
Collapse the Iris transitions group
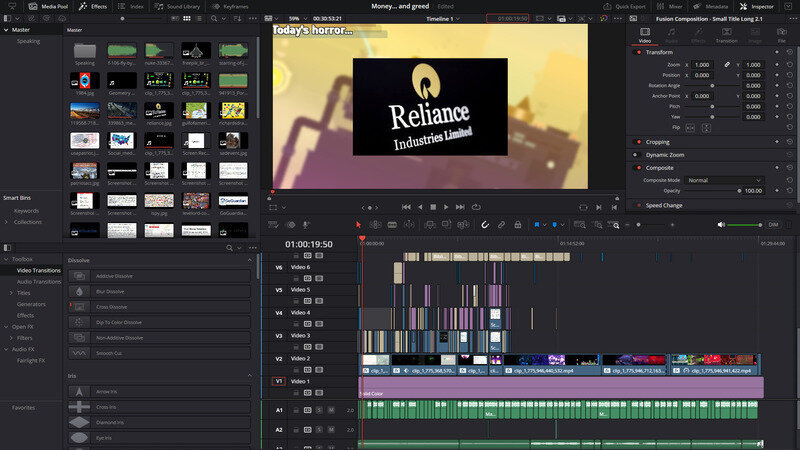[x=249, y=376]
